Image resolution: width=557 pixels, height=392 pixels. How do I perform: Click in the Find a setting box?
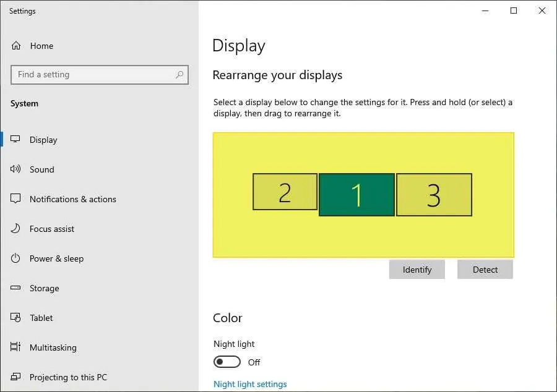pyautogui.click(x=100, y=74)
